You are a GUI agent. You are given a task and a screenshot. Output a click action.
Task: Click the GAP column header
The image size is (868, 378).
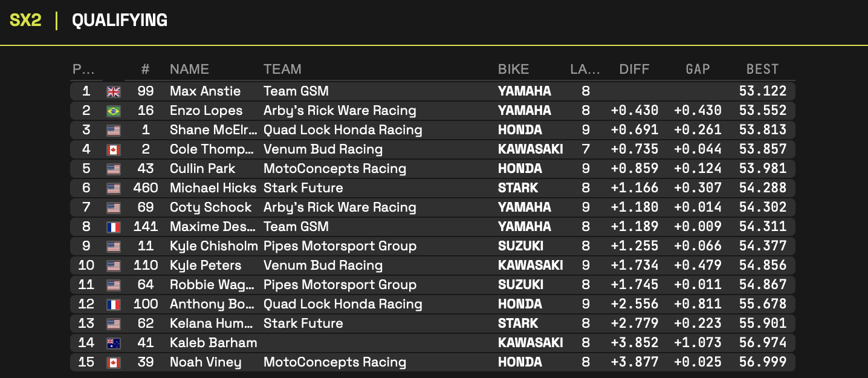tap(698, 70)
